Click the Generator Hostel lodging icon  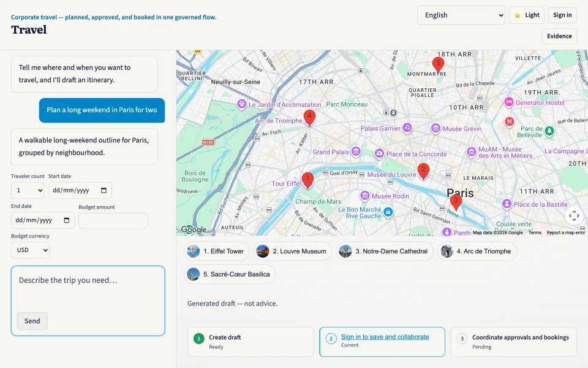point(508,102)
